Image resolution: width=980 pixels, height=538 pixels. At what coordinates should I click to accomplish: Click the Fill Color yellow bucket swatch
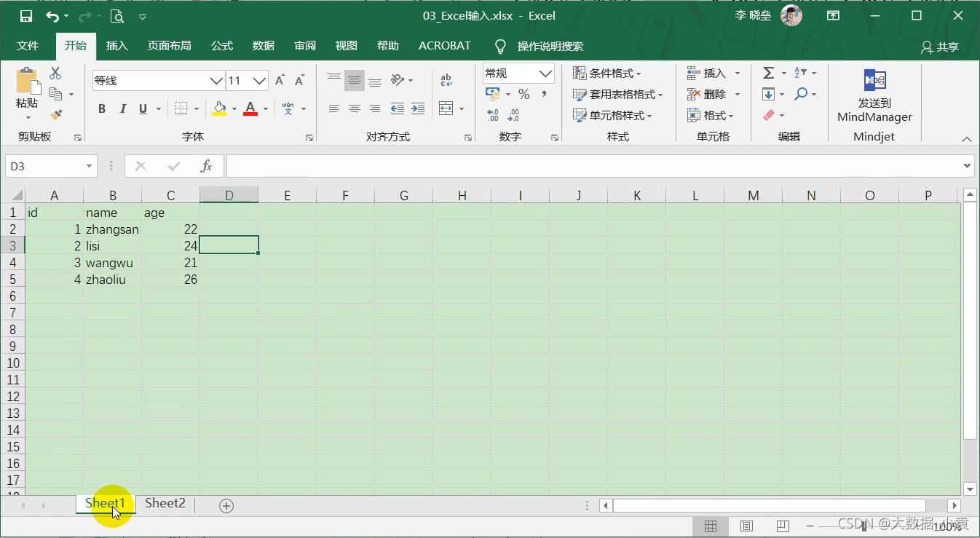[x=219, y=108]
